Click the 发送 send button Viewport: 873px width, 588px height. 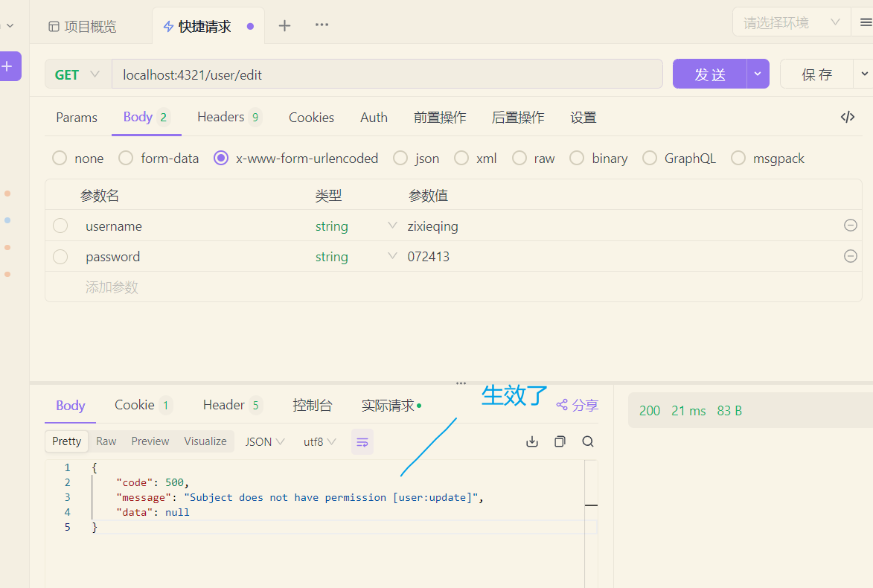click(x=710, y=74)
